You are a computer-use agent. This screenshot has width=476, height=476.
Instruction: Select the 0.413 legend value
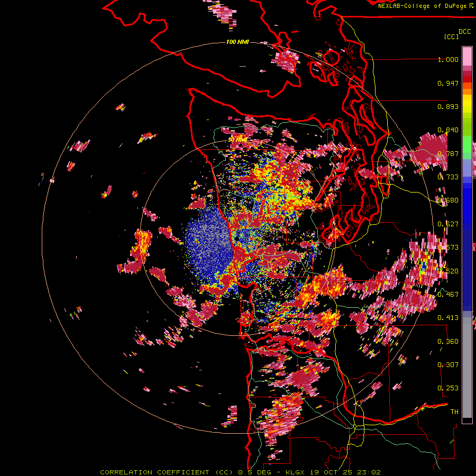pos(448,318)
